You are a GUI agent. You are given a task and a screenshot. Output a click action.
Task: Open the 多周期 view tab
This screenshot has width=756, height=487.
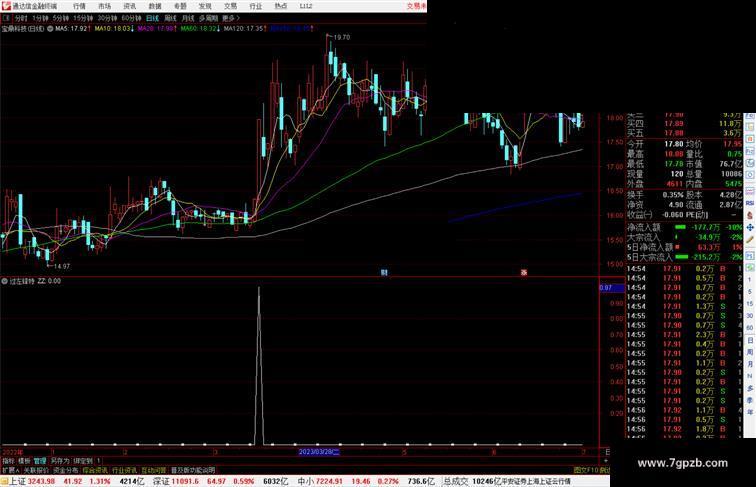[x=208, y=18]
